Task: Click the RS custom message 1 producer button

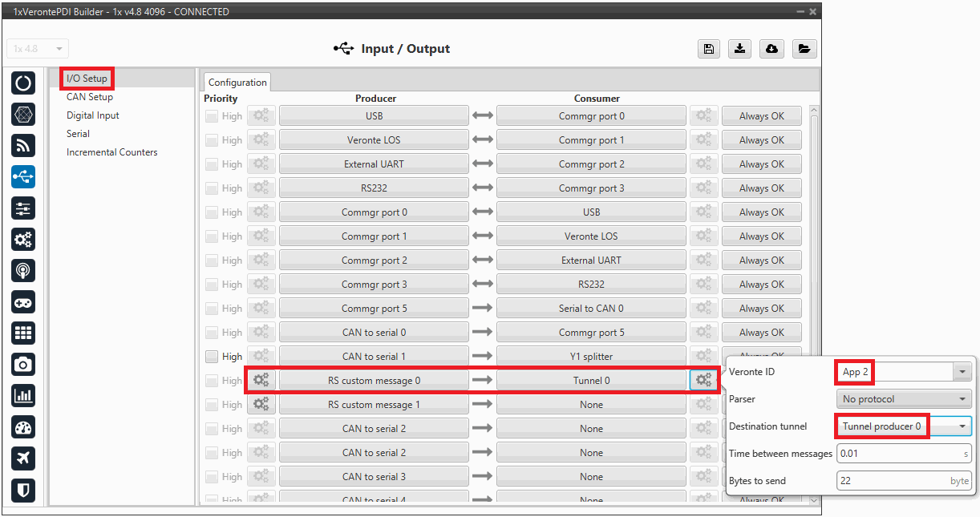Action: pos(374,405)
